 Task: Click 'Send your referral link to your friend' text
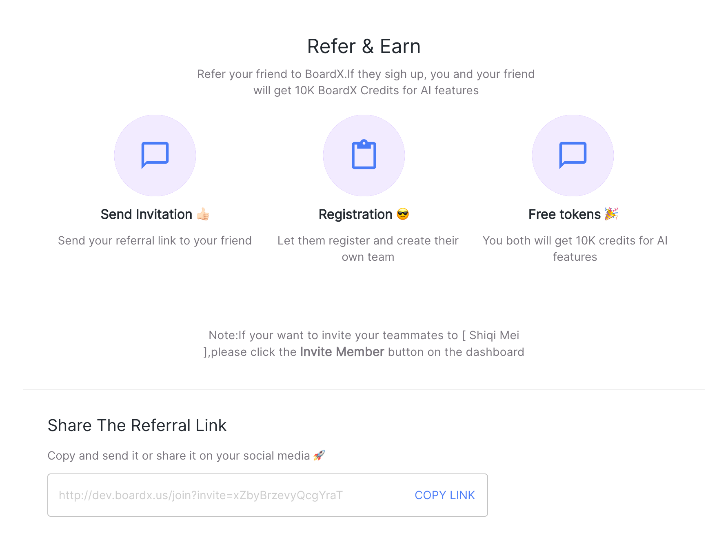click(155, 240)
